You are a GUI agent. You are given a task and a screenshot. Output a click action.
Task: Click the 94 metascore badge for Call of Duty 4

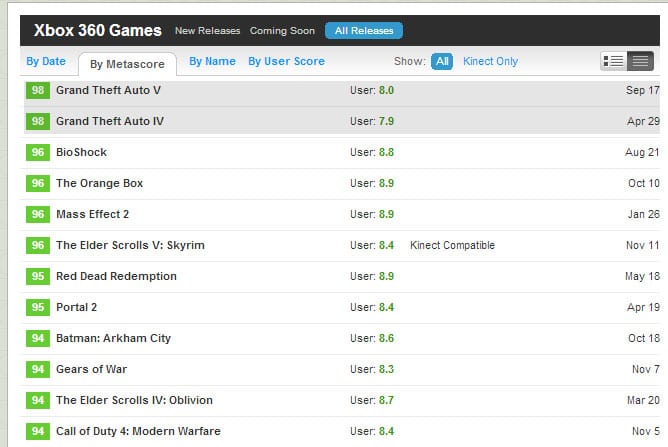38,431
